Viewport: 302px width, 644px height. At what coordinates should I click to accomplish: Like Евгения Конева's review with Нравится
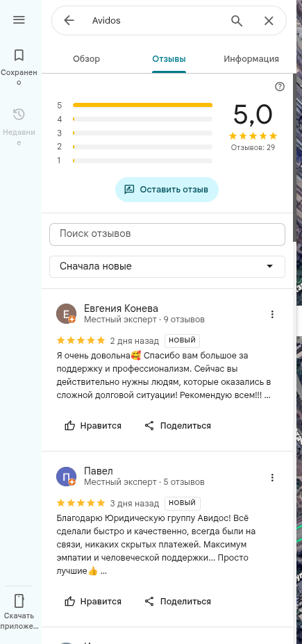coord(93,425)
